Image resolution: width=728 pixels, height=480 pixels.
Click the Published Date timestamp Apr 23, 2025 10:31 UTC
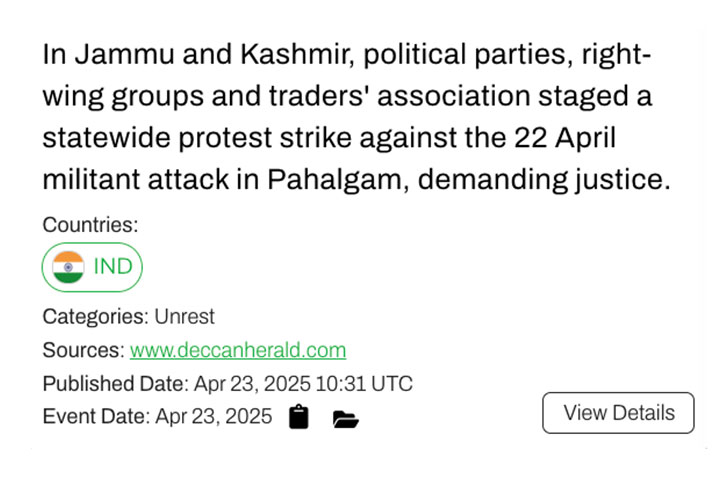pyautogui.click(x=302, y=384)
